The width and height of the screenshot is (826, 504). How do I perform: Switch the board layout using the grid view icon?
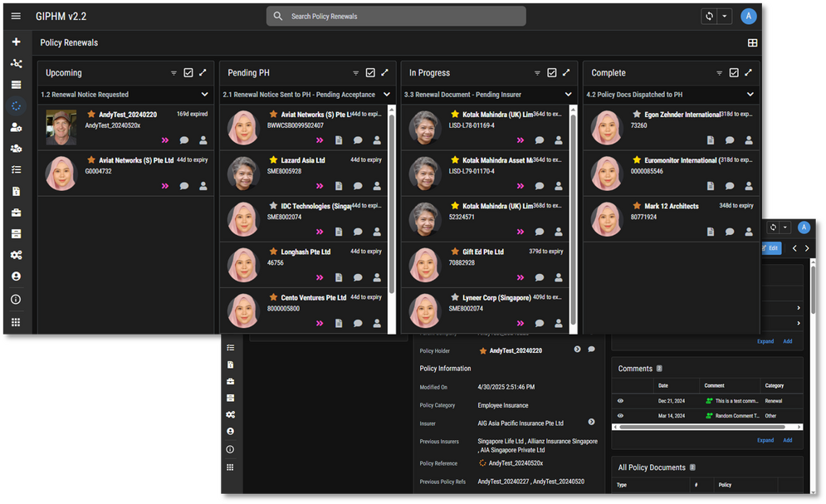click(x=752, y=43)
